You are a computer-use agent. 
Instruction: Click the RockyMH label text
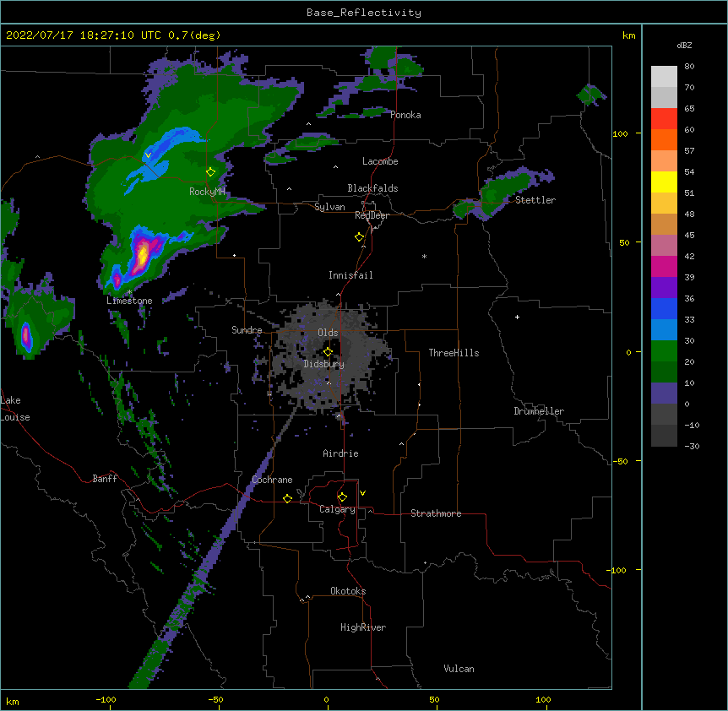point(207,192)
